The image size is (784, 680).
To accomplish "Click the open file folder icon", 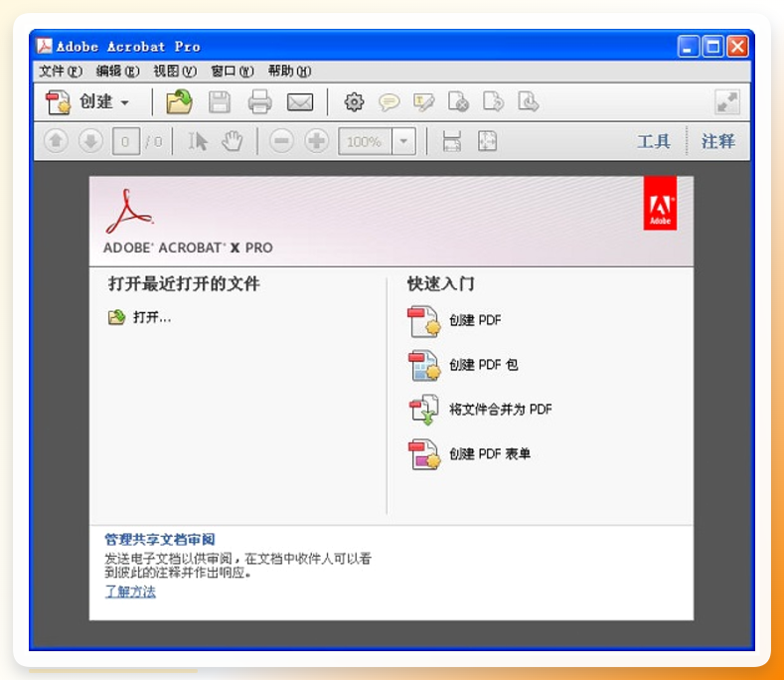I will (x=179, y=101).
